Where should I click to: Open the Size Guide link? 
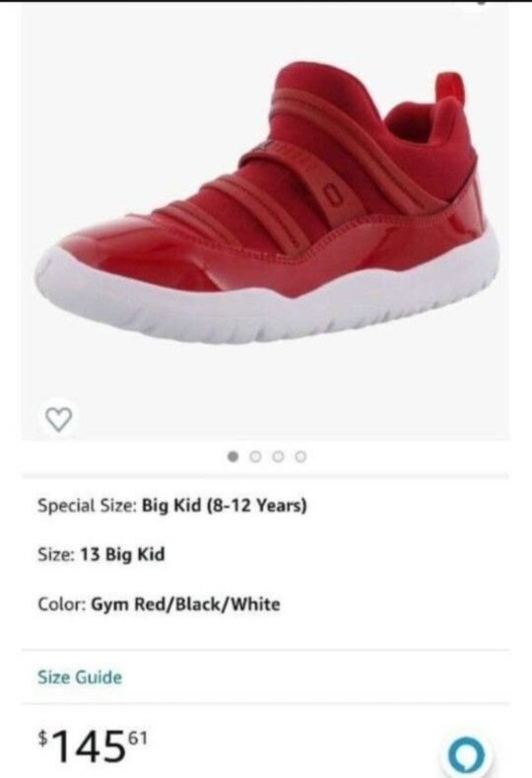80,677
